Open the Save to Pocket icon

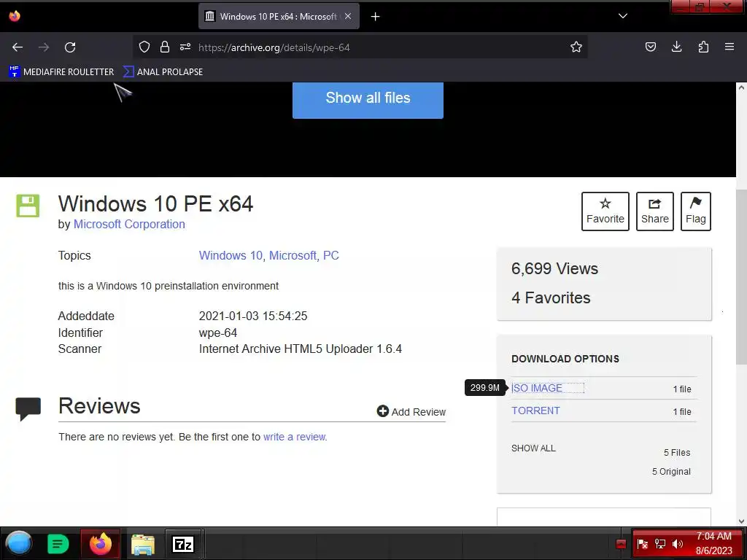tap(650, 47)
